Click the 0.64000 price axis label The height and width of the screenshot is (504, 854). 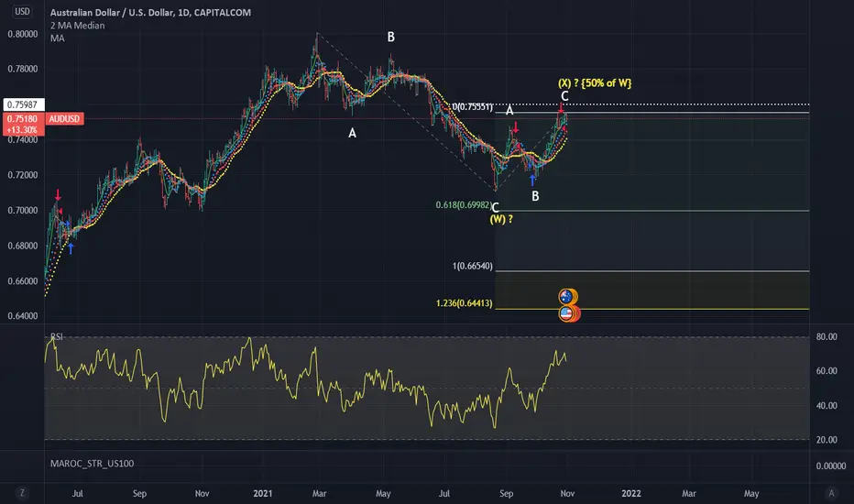pos(23,316)
